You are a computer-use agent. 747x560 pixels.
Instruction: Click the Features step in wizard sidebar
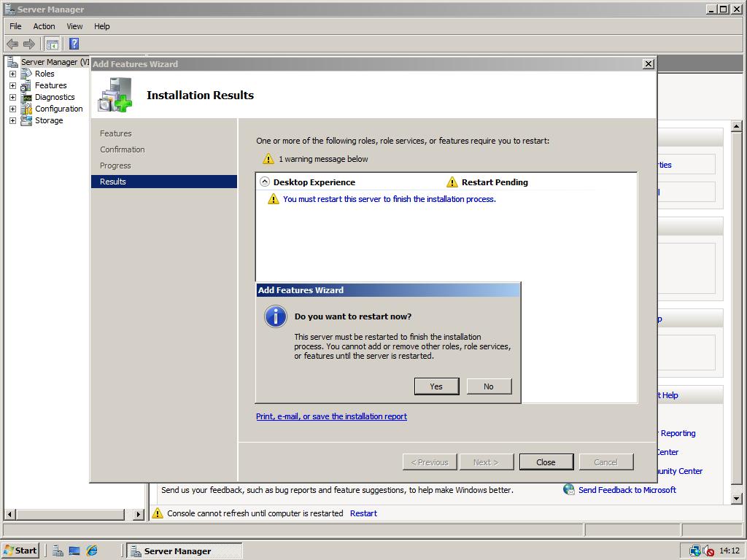(116, 134)
